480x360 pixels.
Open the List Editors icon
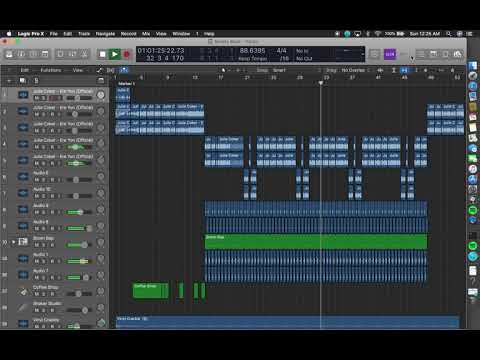tap(421, 54)
